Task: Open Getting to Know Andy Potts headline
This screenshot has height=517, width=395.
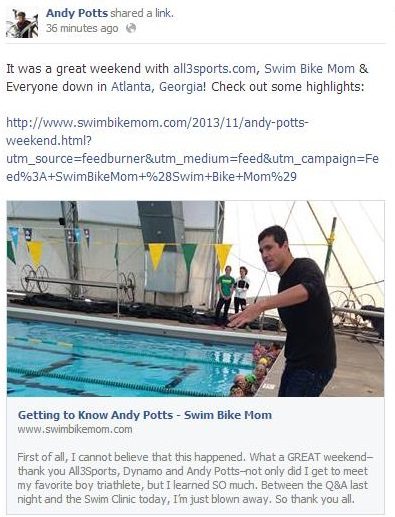Action: [x=145, y=415]
